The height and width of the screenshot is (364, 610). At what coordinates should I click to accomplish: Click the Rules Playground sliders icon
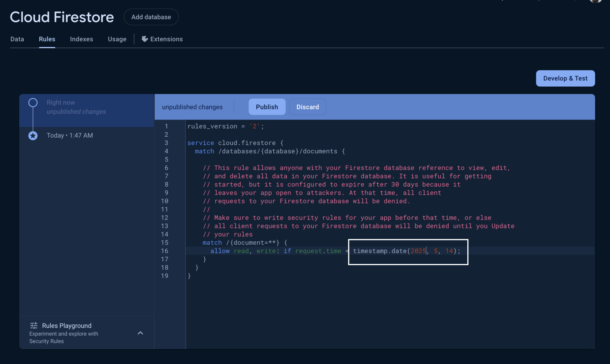[34, 325]
